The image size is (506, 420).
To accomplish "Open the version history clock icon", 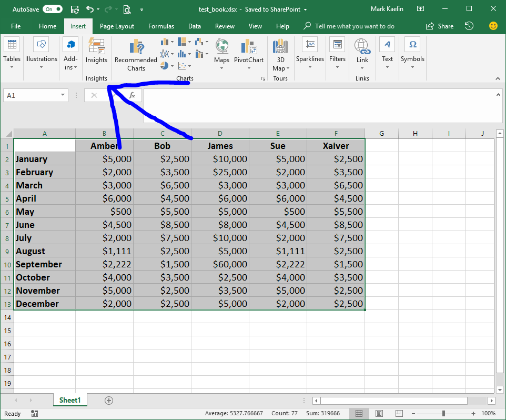I will pos(469,26).
